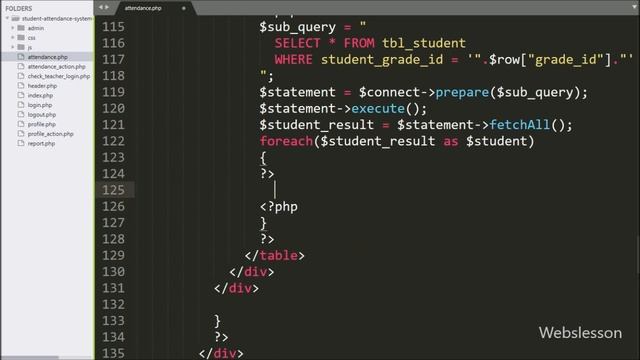Image resolution: width=640 pixels, height=360 pixels.
Task: Click the execute method on line 120
Action: (x=378, y=109)
